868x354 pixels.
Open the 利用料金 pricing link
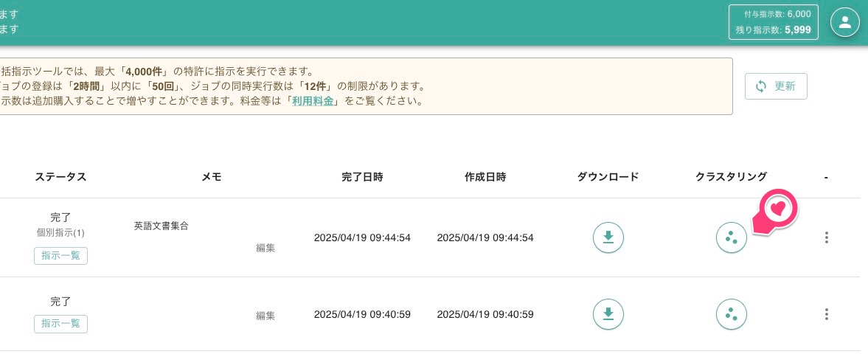click(x=313, y=102)
